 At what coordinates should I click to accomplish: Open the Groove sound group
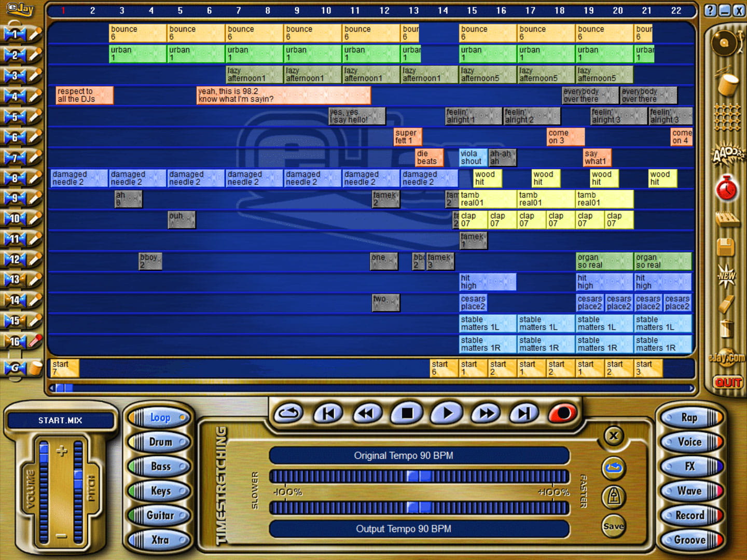point(689,540)
